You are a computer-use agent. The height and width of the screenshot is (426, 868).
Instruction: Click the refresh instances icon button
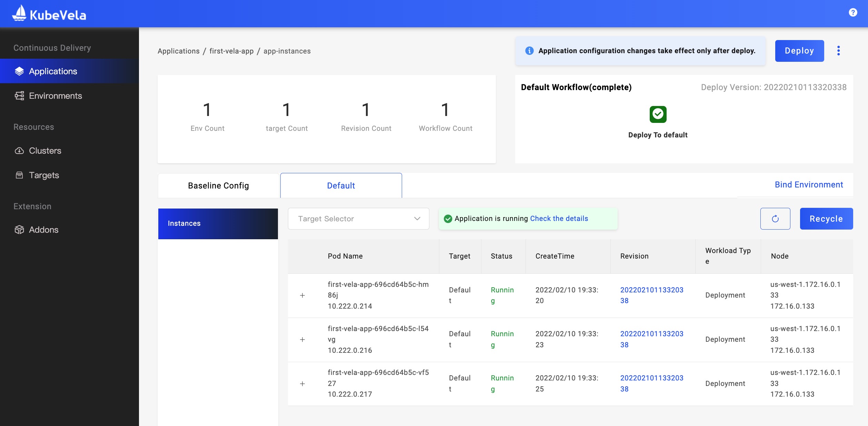(775, 219)
